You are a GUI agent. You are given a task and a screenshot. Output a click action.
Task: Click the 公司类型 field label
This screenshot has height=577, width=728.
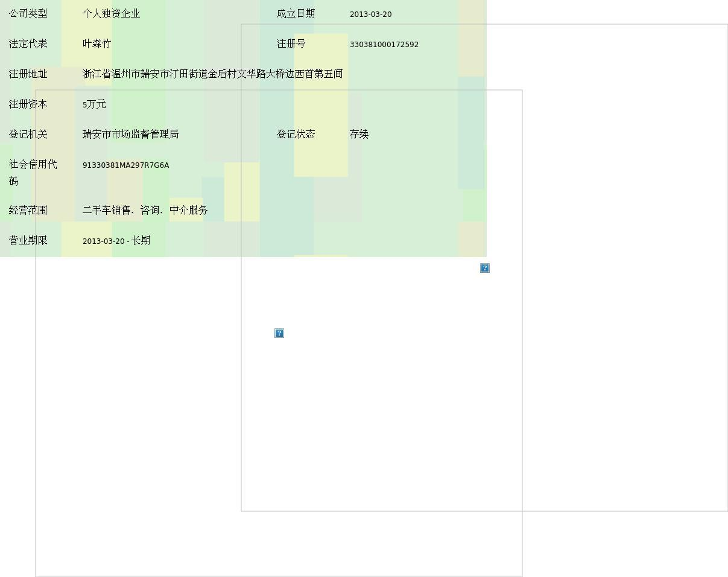point(28,14)
